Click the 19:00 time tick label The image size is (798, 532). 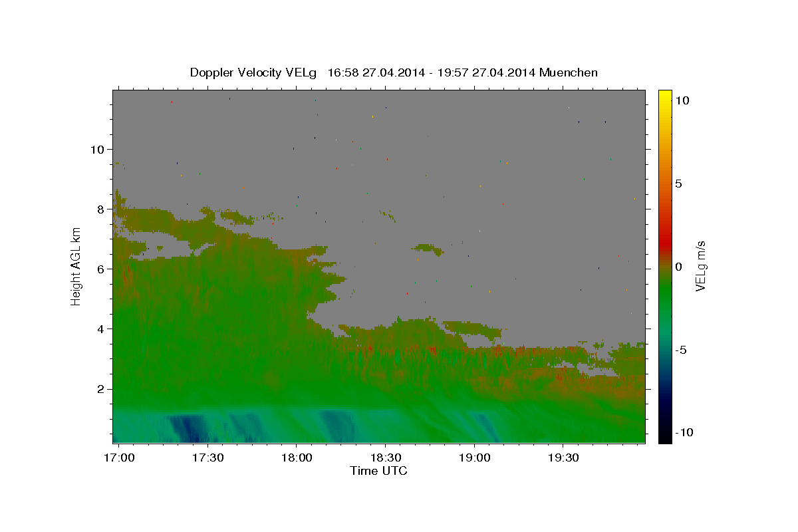(474, 458)
